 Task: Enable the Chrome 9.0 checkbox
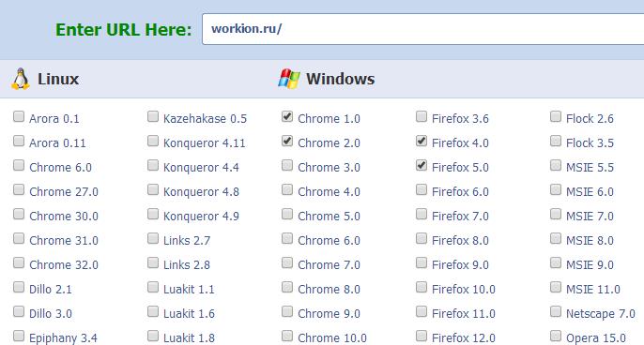pos(287,312)
